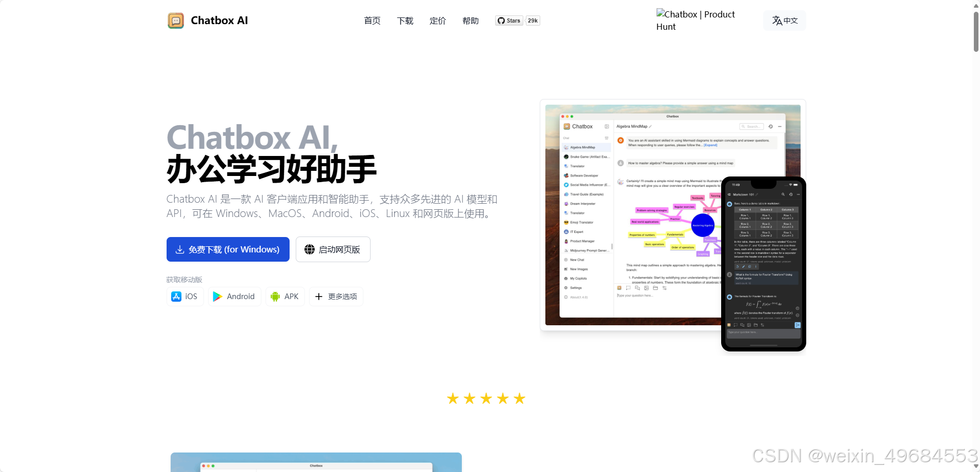Open the 下载 navigation item
This screenshot has width=980, height=472.
[x=405, y=21]
